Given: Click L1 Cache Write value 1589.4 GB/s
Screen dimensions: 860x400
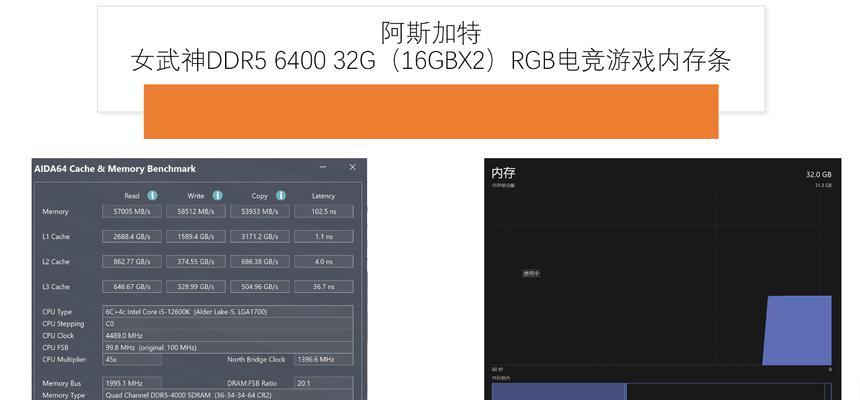Looking at the screenshot, I should [196, 236].
